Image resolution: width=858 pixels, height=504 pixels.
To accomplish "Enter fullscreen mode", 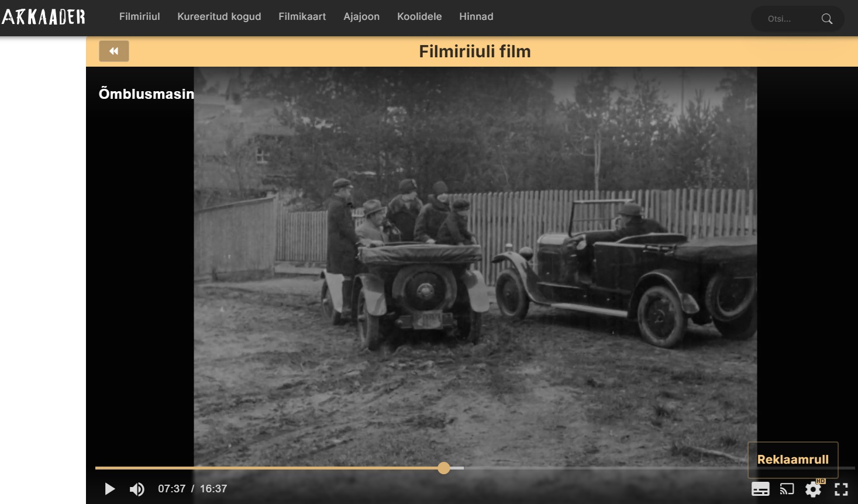I will [x=841, y=489].
